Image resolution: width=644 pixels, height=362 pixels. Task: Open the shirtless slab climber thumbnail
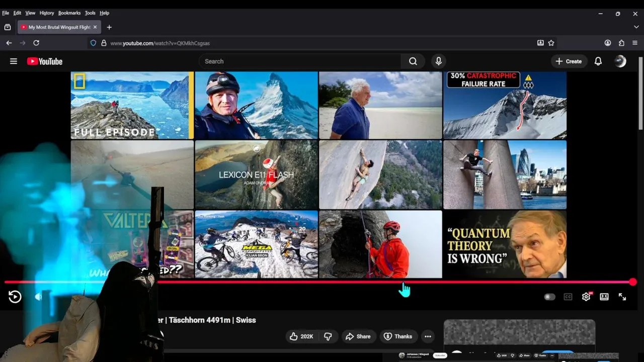(x=380, y=174)
